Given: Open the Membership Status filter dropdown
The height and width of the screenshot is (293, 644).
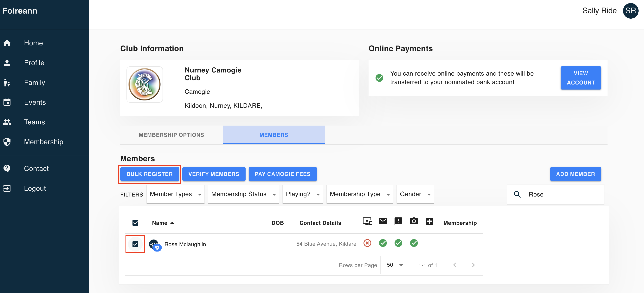Looking at the screenshot, I should [243, 194].
